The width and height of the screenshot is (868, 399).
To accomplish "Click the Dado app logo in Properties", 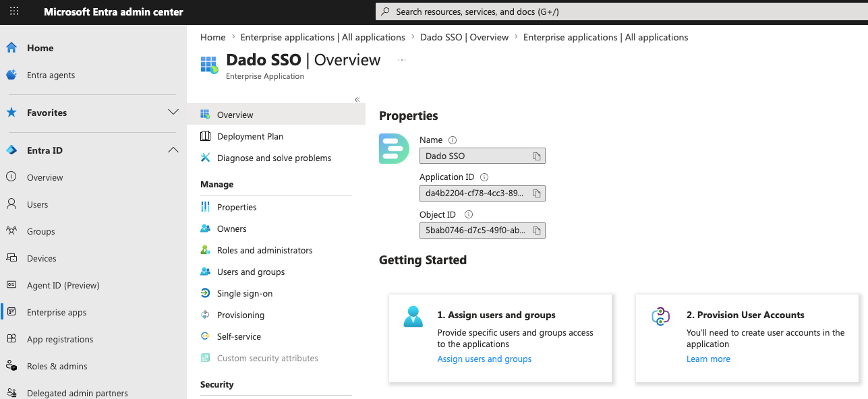I will (x=394, y=148).
